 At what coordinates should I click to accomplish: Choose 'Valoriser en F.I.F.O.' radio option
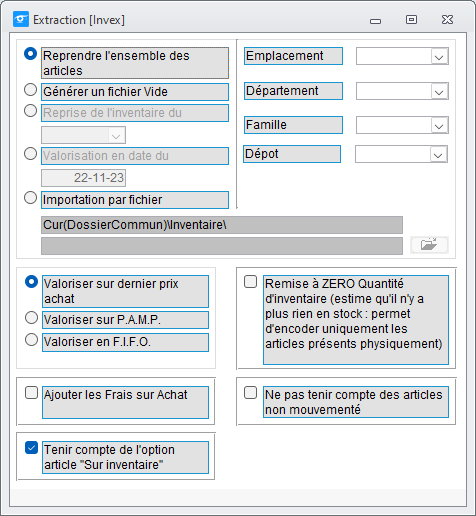(31, 339)
